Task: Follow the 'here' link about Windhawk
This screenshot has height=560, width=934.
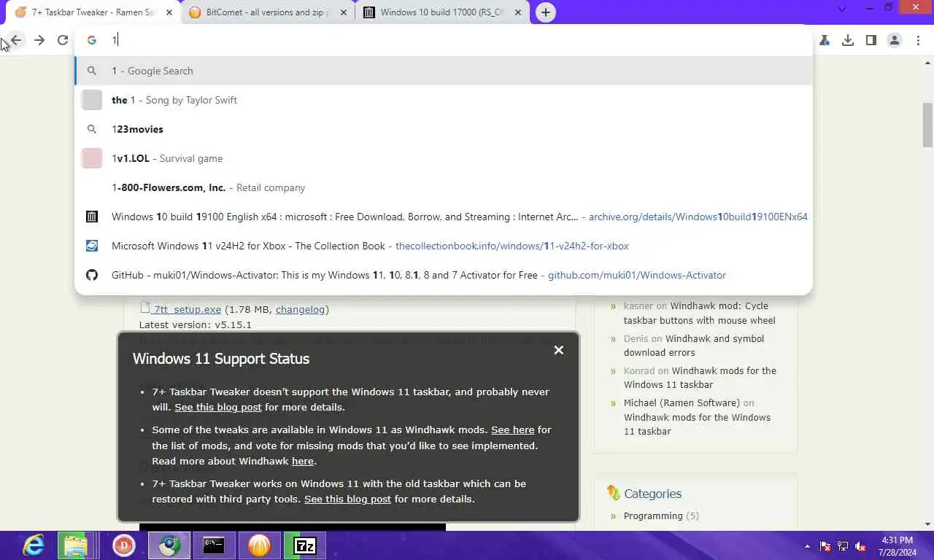Action: (x=303, y=461)
